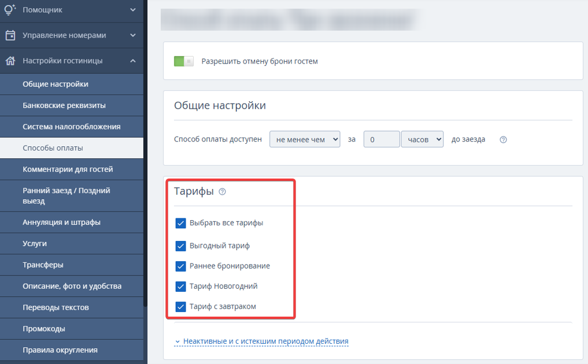
Task: Open Трансферы in sidebar
Action: click(x=72, y=265)
